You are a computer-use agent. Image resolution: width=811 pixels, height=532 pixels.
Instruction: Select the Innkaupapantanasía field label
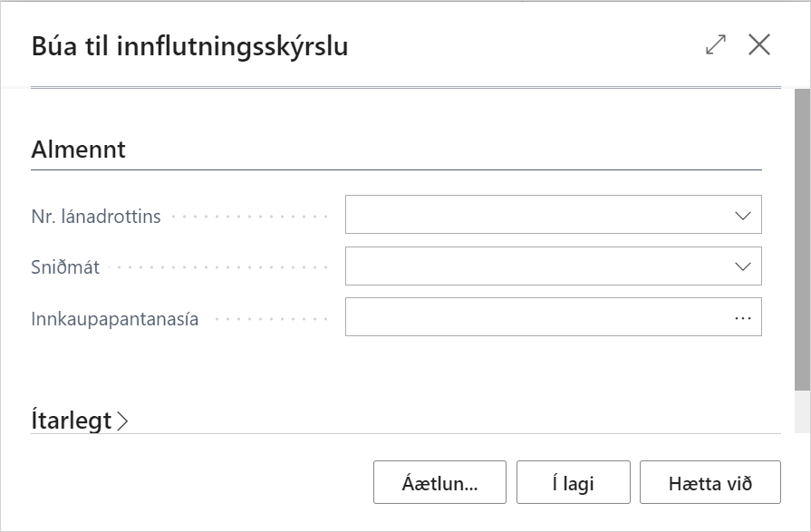pyautogui.click(x=115, y=319)
